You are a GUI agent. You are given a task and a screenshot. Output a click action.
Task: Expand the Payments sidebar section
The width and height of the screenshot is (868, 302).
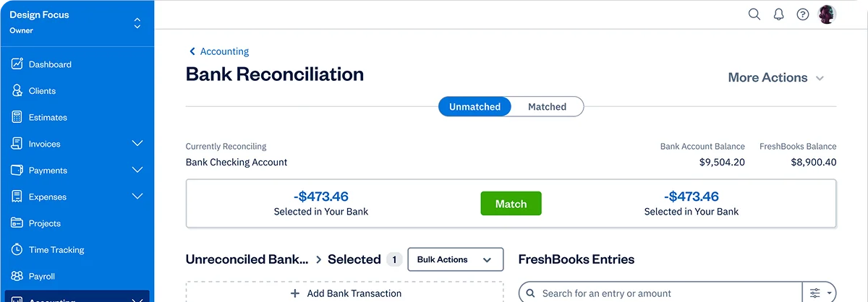pos(137,171)
